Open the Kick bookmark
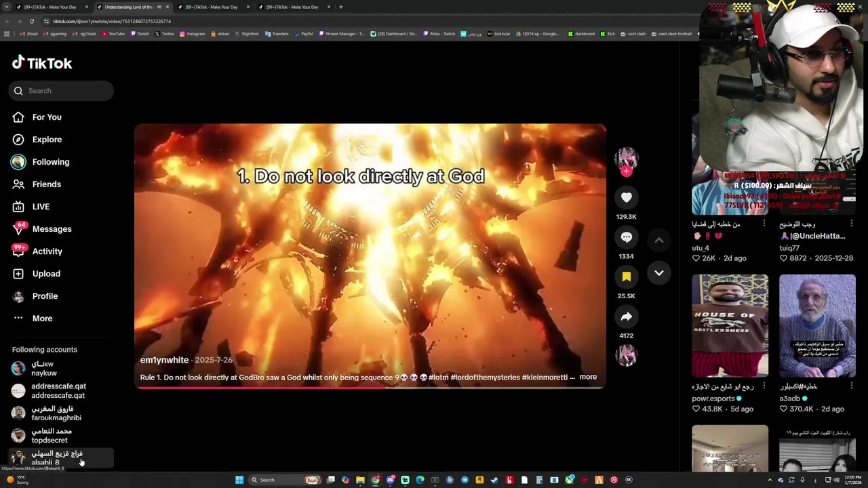 608,34
